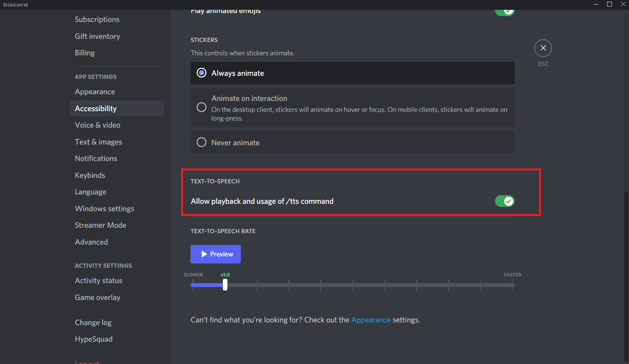
Task: Open the Notifications settings section
Action: [x=96, y=158]
